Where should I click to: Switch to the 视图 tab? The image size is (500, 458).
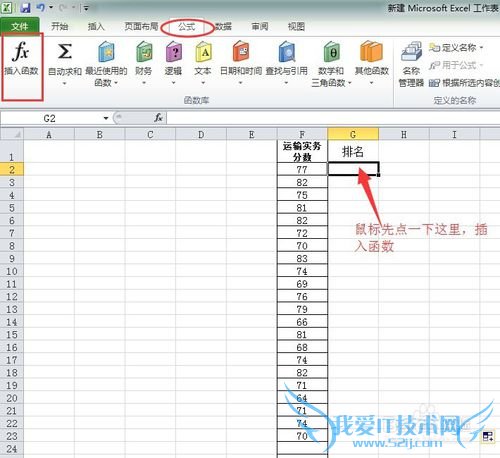[x=296, y=26]
